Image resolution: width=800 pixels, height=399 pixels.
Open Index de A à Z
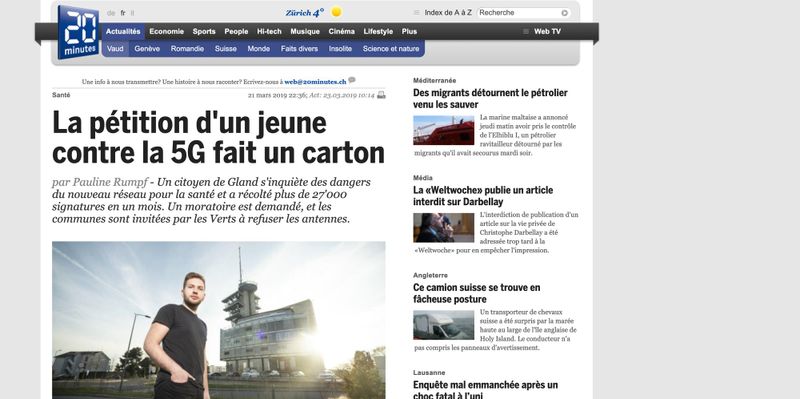point(448,13)
